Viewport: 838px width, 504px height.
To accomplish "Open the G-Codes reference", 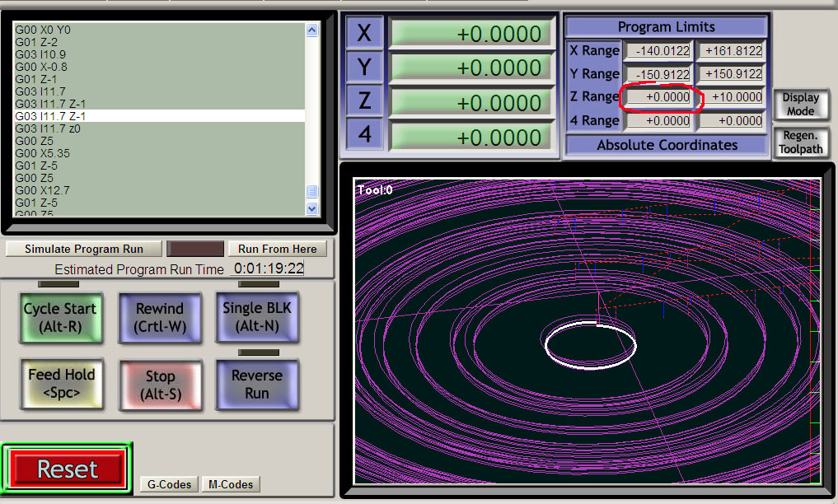I will 169,484.
